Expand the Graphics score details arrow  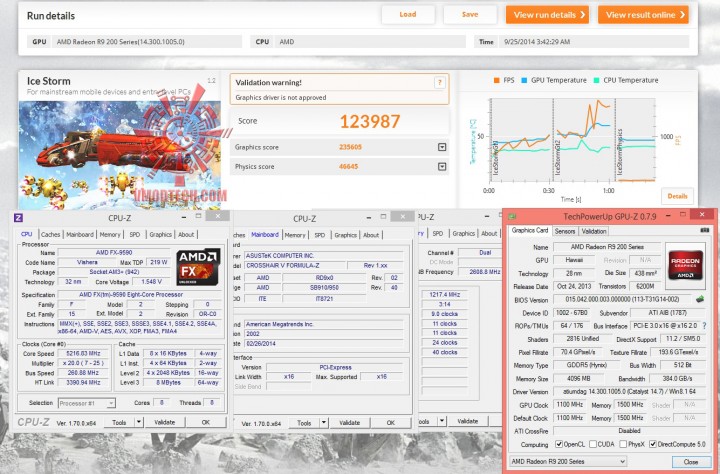coord(442,147)
